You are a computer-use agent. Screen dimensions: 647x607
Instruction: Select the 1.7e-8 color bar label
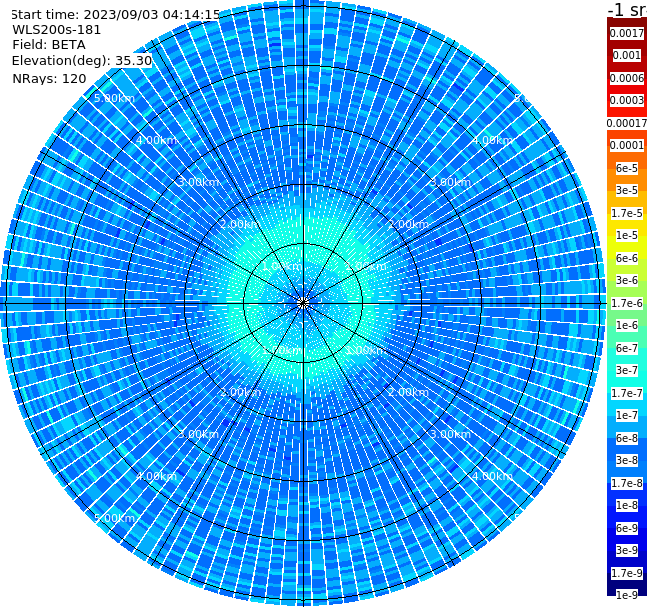pyautogui.click(x=627, y=483)
